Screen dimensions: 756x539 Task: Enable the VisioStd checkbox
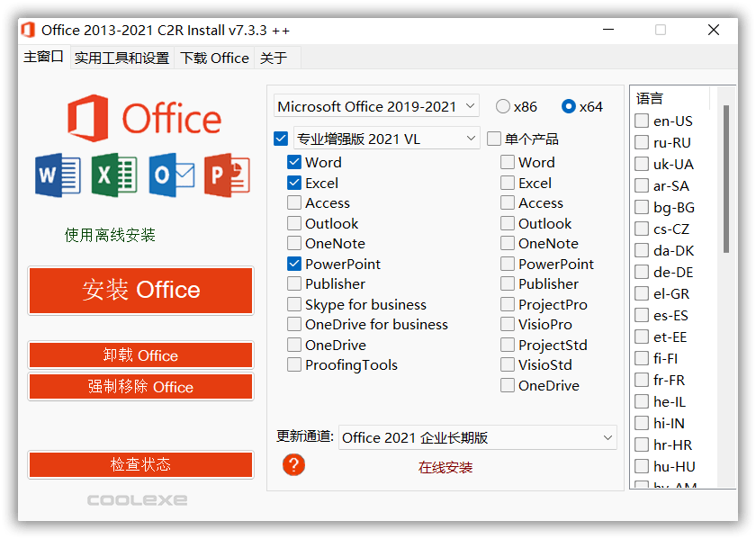(x=508, y=364)
